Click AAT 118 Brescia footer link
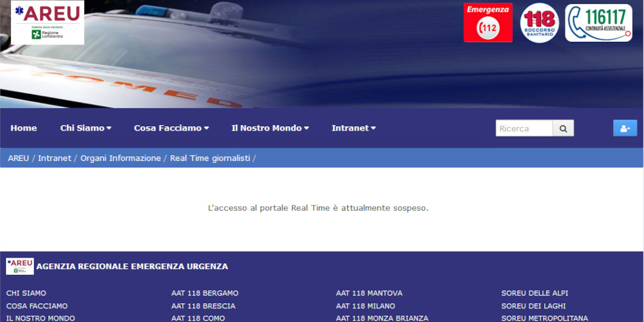 (x=204, y=306)
